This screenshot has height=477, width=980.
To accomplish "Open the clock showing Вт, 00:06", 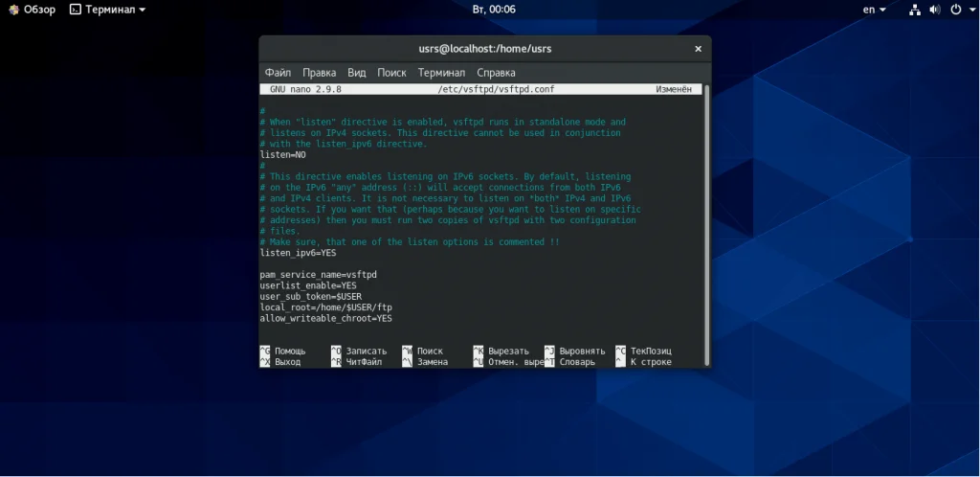I will [x=493, y=10].
